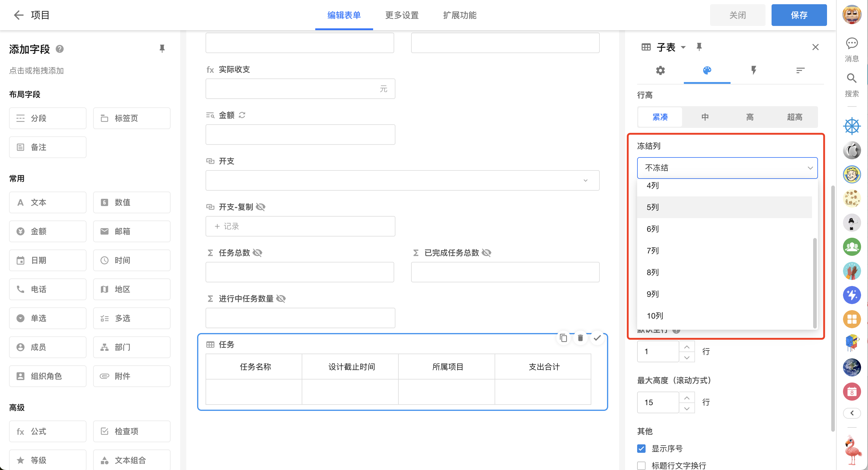Click the copy icon on the 任务 subtable
The height and width of the screenshot is (470, 868).
tap(563, 338)
